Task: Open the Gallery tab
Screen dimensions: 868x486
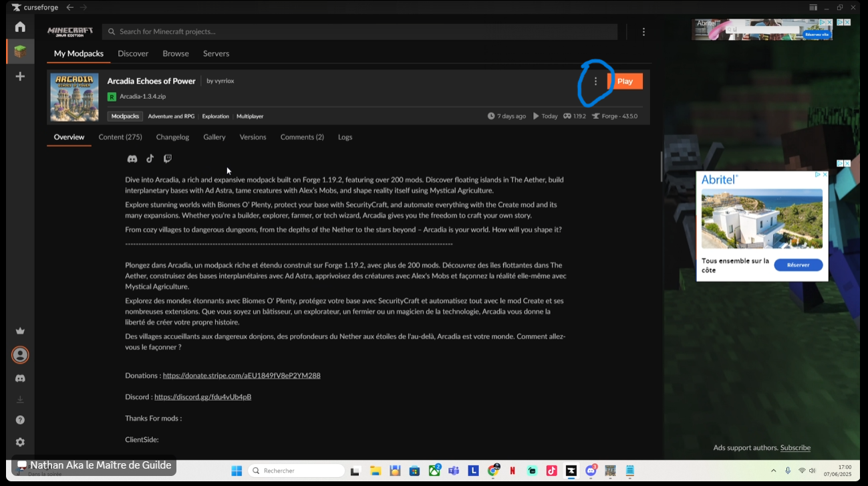Action: [x=214, y=137]
